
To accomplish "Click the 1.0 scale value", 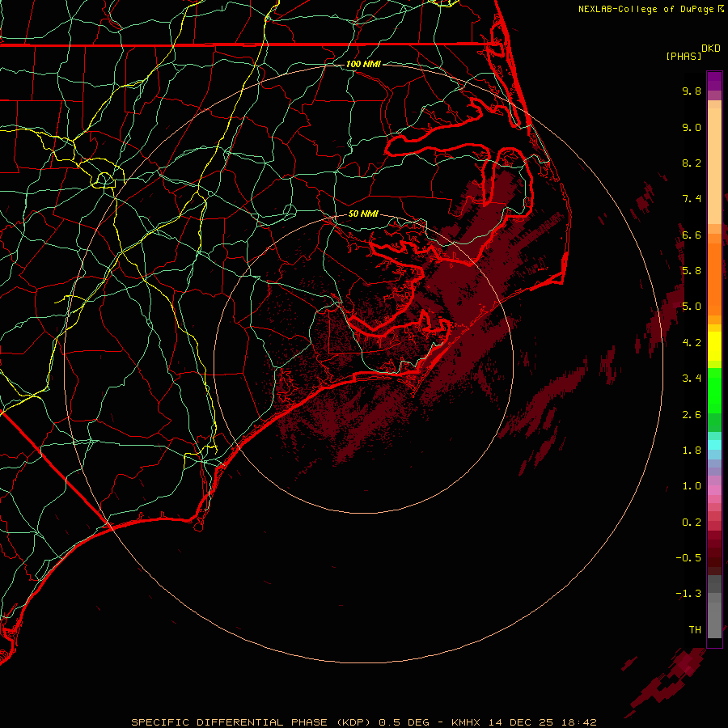I will pyautogui.click(x=692, y=486).
